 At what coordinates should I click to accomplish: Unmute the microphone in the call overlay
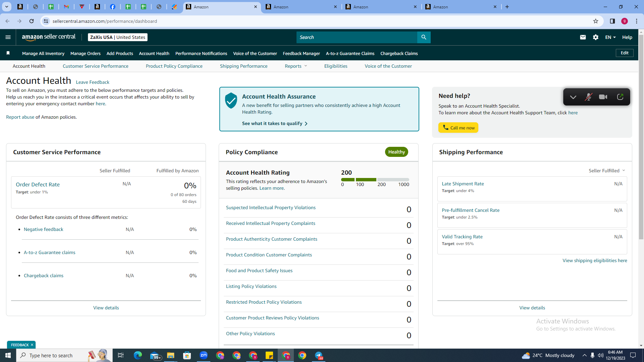pos(588,97)
